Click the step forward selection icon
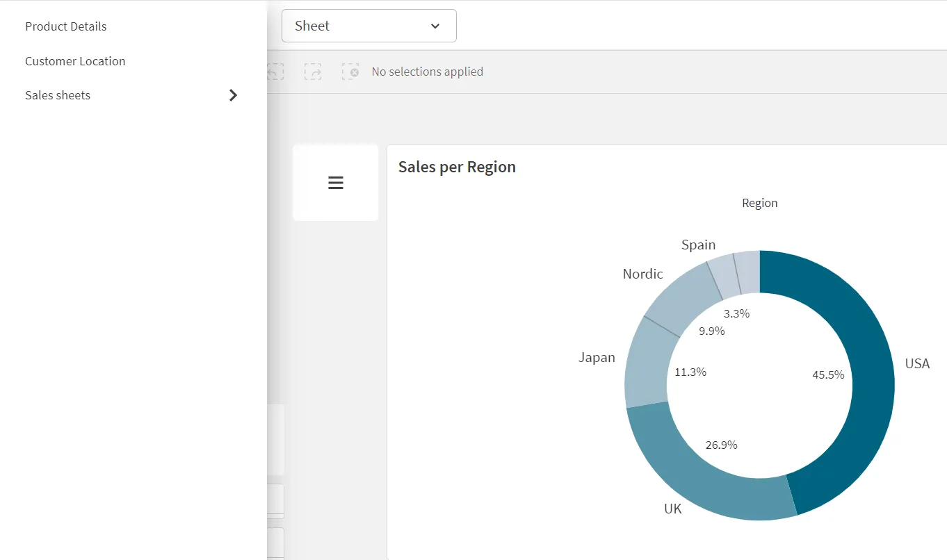The height and width of the screenshot is (560, 947). pyautogui.click(x=313, y=72)
